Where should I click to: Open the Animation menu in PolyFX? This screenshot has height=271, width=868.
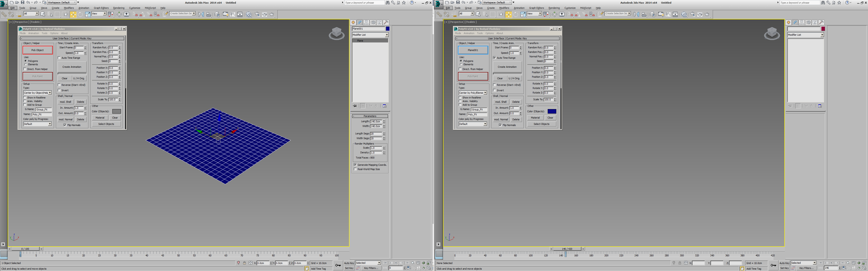click(x=33, y=33)
